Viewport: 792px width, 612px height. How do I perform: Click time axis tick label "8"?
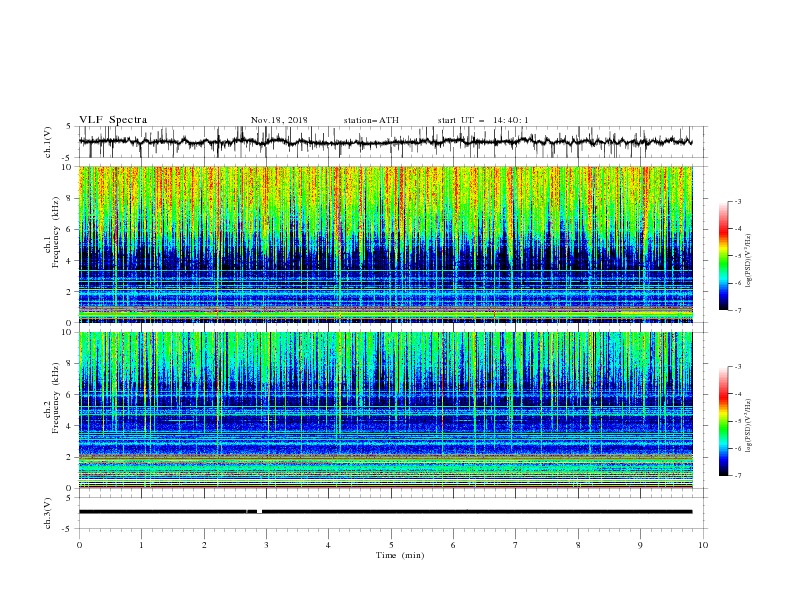click(x=578, y=545)
